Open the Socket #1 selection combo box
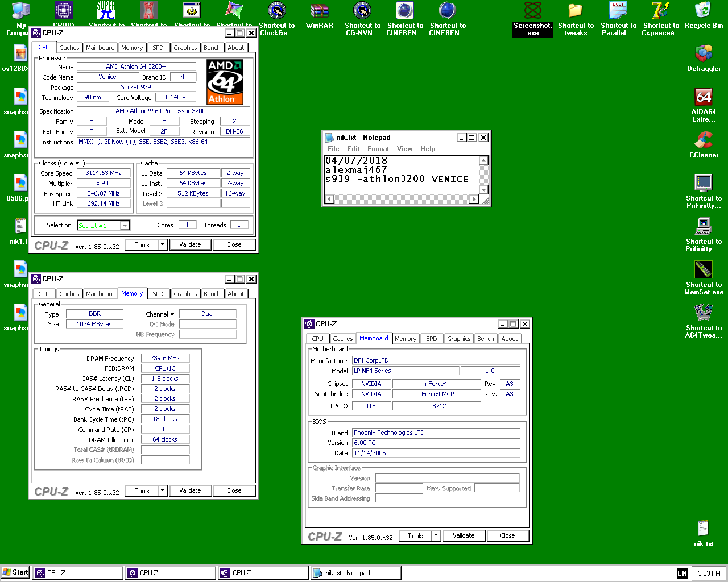The width and height of the screenshot is (728, 582). (x=104, y=226)
